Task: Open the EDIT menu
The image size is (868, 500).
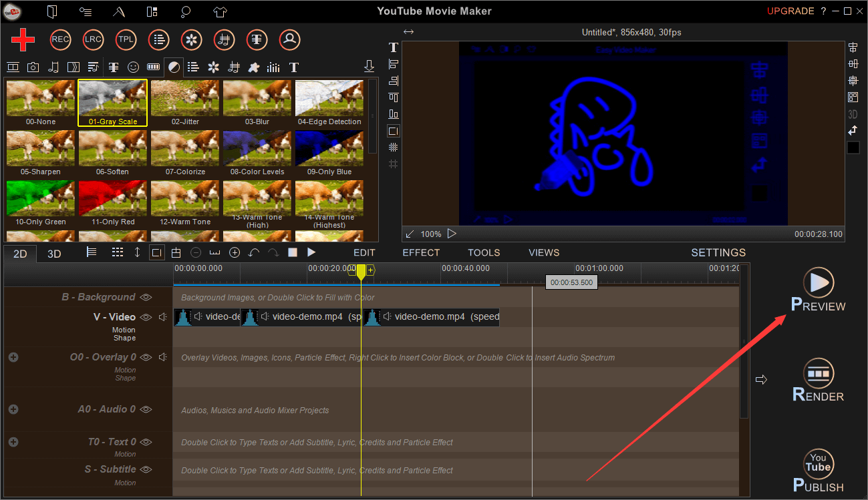Action: point(364,252)
